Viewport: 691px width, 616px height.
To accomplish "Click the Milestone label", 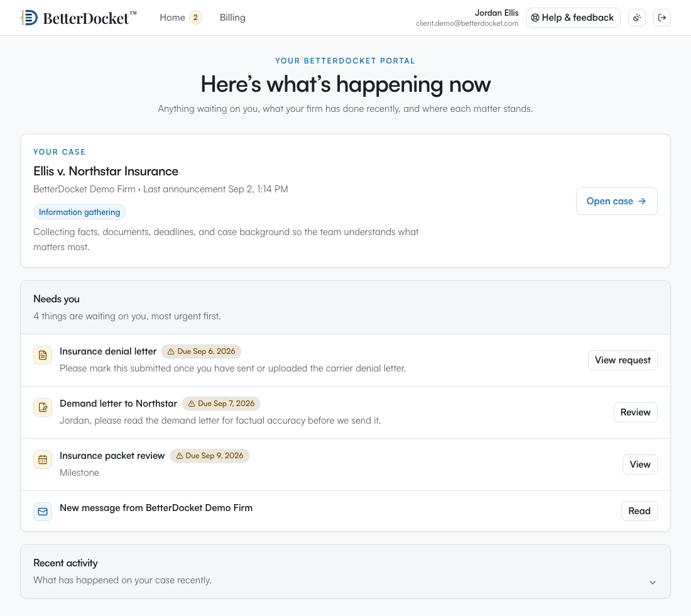I will coord(79,473).
